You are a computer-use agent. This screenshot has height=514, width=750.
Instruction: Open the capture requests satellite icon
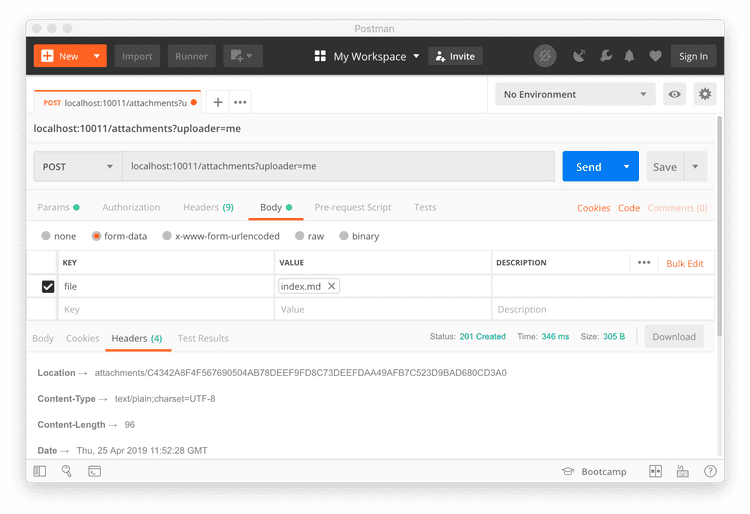(x=579, y=56)
